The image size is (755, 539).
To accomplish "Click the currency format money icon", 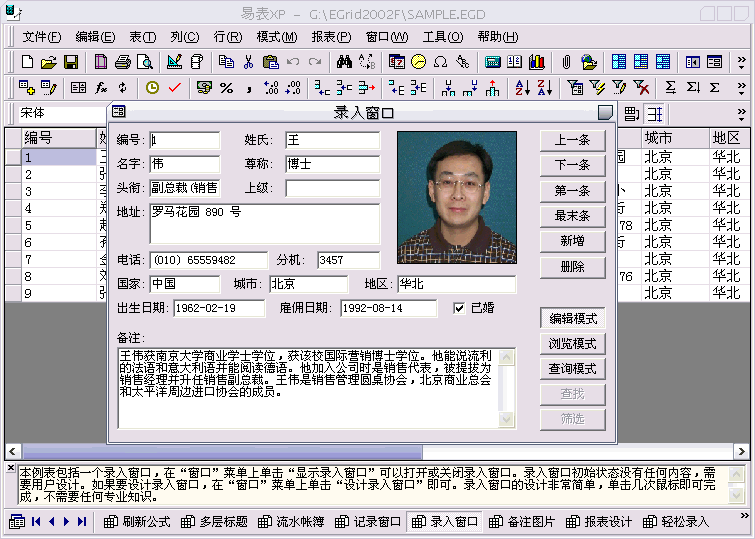I will click(x=204, y=88).
